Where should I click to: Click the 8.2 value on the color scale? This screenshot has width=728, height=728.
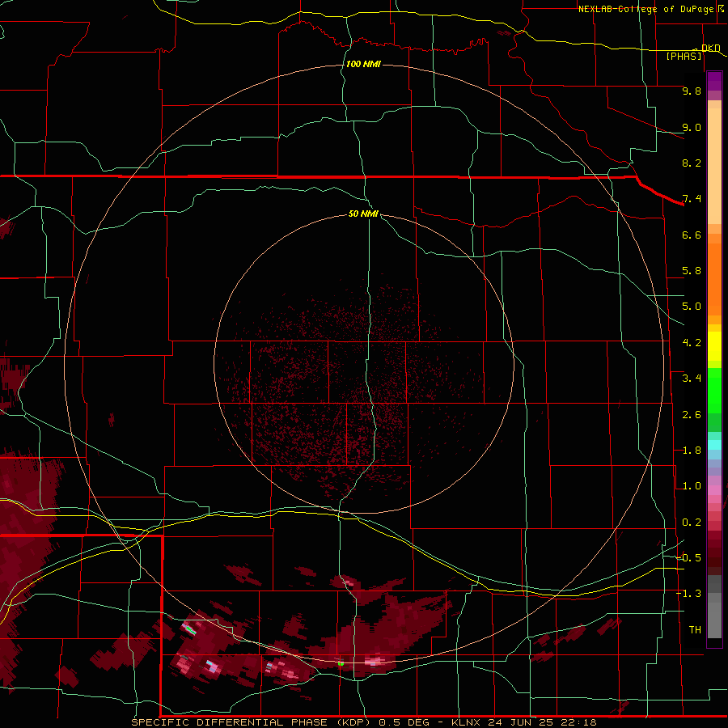692,163
